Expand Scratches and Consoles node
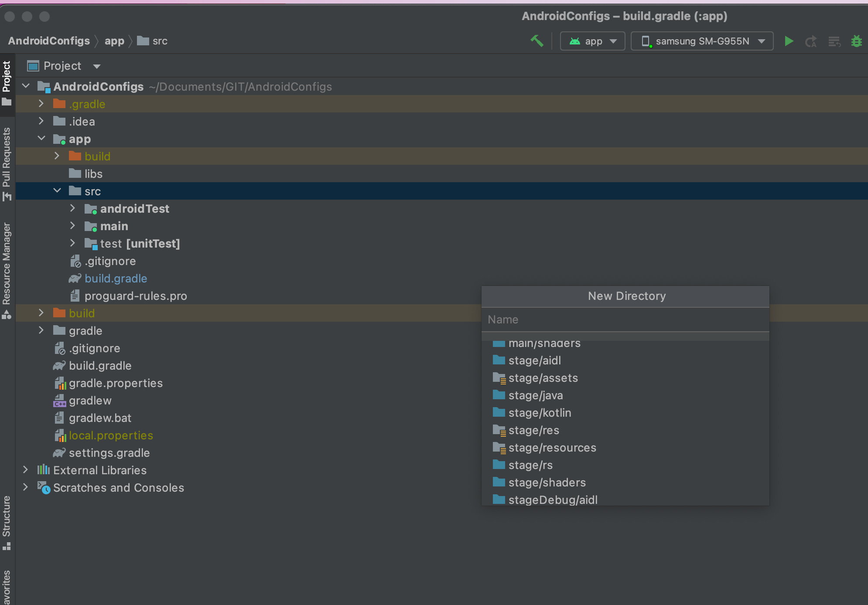Screen dimensions: 868x605 [25, 487]
